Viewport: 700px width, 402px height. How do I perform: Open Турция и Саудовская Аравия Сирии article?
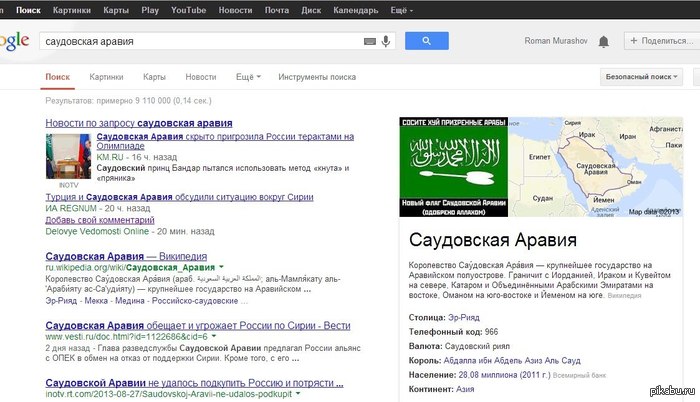179,197
